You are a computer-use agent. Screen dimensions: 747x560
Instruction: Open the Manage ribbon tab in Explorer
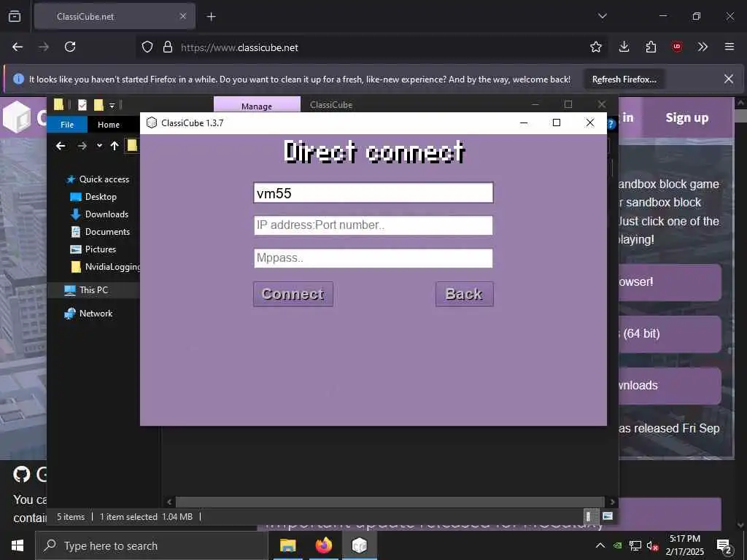[x=257, y=105]
